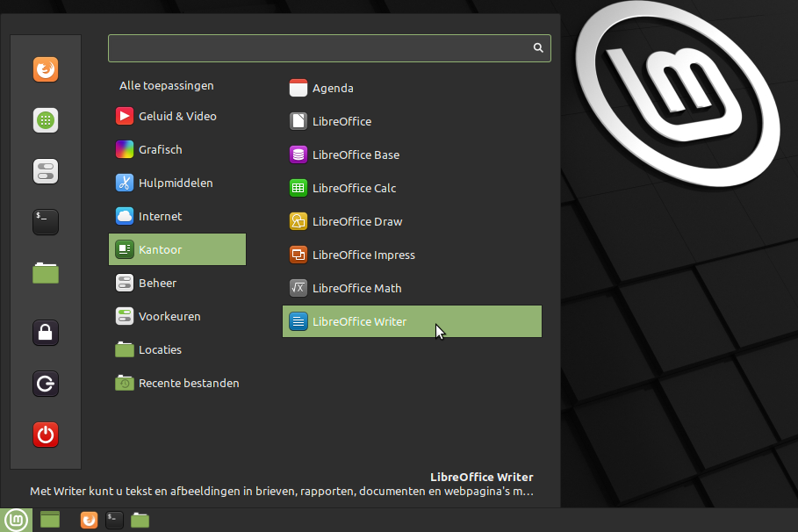Launch Firefox from the favorites sidebar
The image size is (798, 532).
46,69
